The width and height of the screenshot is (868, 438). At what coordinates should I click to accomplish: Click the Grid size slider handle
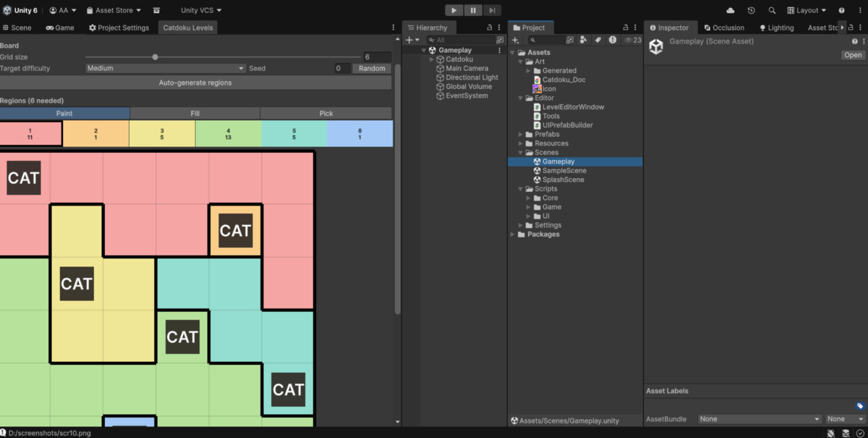click(x=155, y=56)
